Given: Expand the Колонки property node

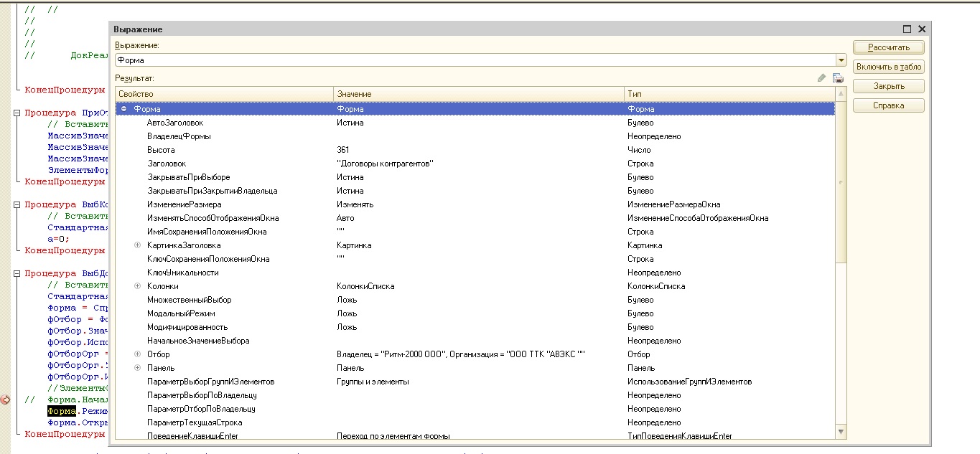Looking at the screenshot, I should click(x=137, y=286).
